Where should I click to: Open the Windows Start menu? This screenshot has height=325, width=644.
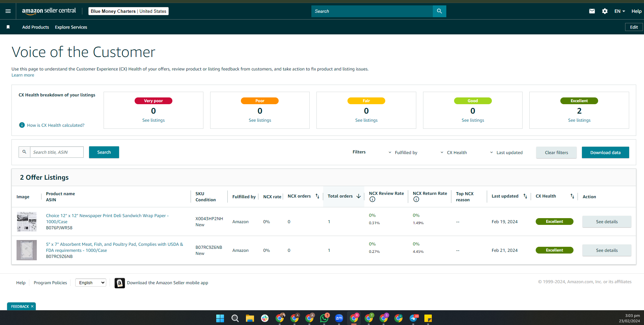pyautogui.click(x=220, y=318)
